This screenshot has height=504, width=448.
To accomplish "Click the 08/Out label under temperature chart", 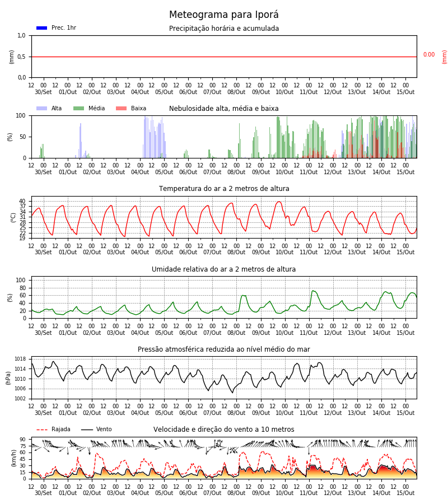I will pyautogui.click(x=236, y=253).
